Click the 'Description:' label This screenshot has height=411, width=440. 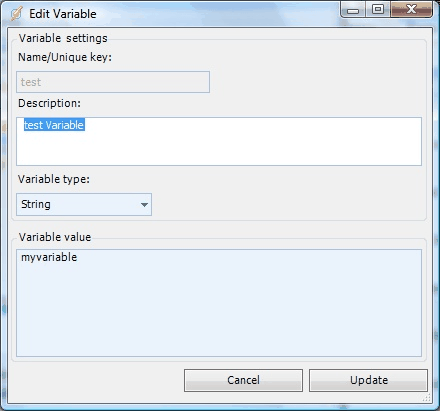[x=50, y=103]
